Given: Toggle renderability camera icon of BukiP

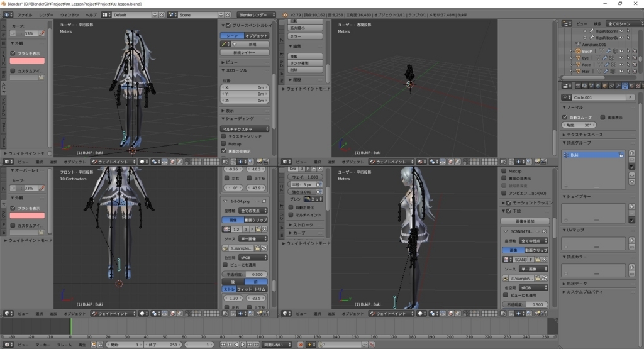Looking at the screenshot, I should point(635,52).
